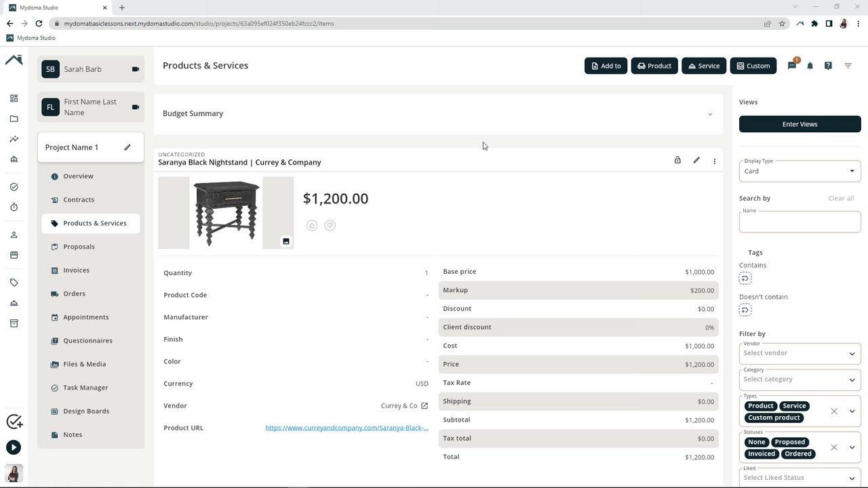Click the thumbs up like icon

coord(312,226)
